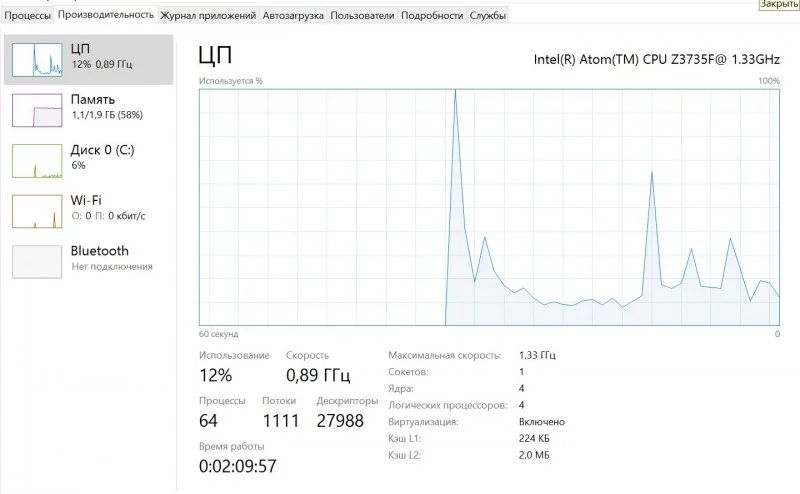800x494 pixels.
Task: Click the Bluetooth empty graph thumbnail
Action: coord(37,262)
